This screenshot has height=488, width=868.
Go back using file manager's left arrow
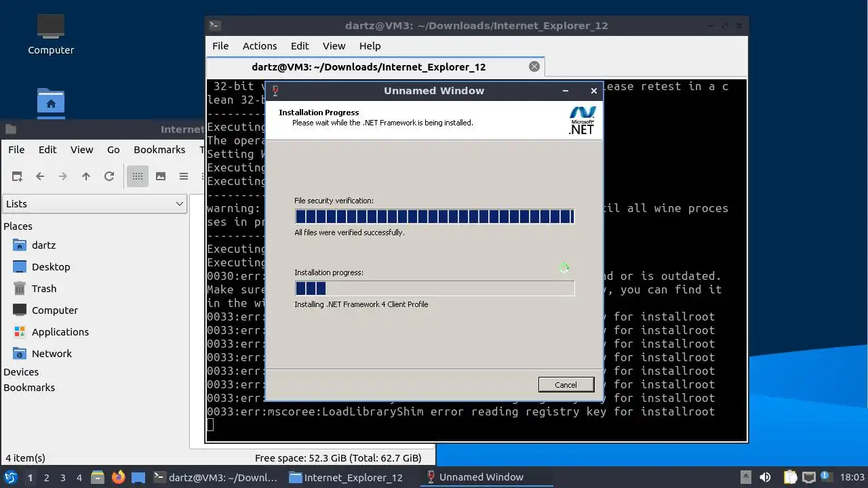coord(40,176)
